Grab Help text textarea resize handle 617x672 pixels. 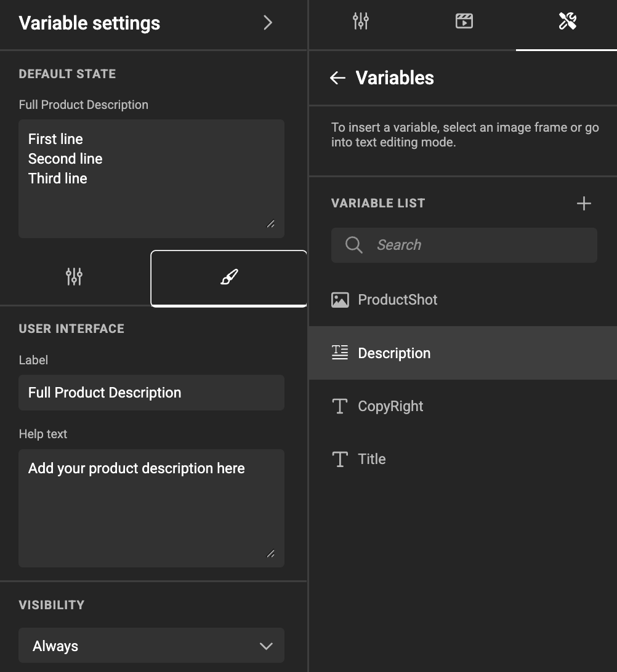[270, 554]
